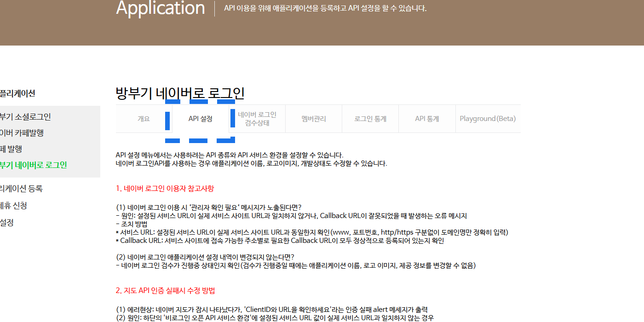Open 설정 in the sidebar menu
This screenshot has width=644, height=322.
[7, 223]
